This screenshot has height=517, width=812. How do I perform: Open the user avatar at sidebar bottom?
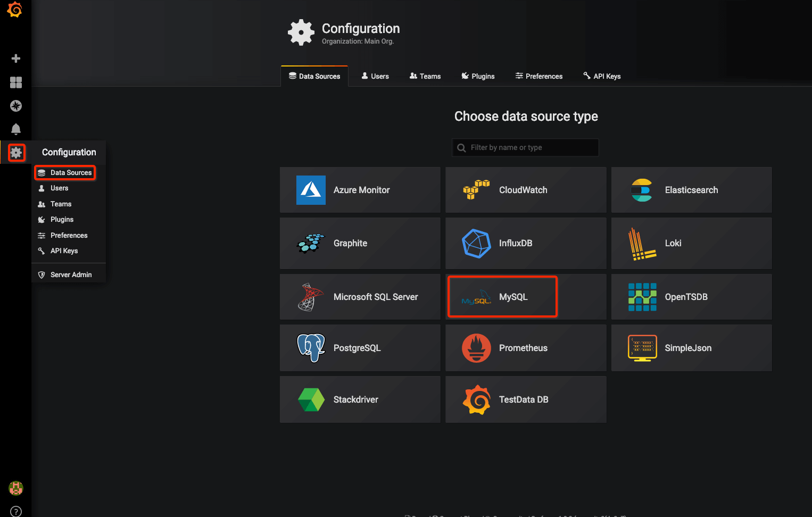click(16, 488)
